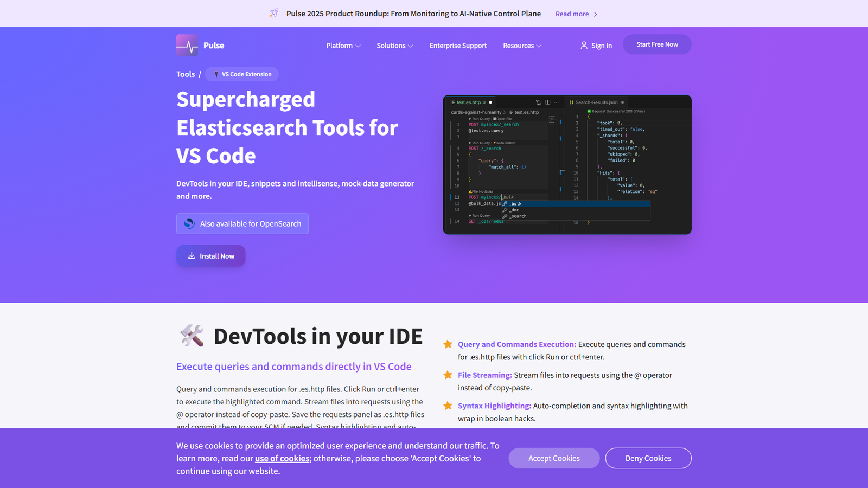Click the Pulse logo icon
Screen dimensions: 868x488
[x=187, y=44]
